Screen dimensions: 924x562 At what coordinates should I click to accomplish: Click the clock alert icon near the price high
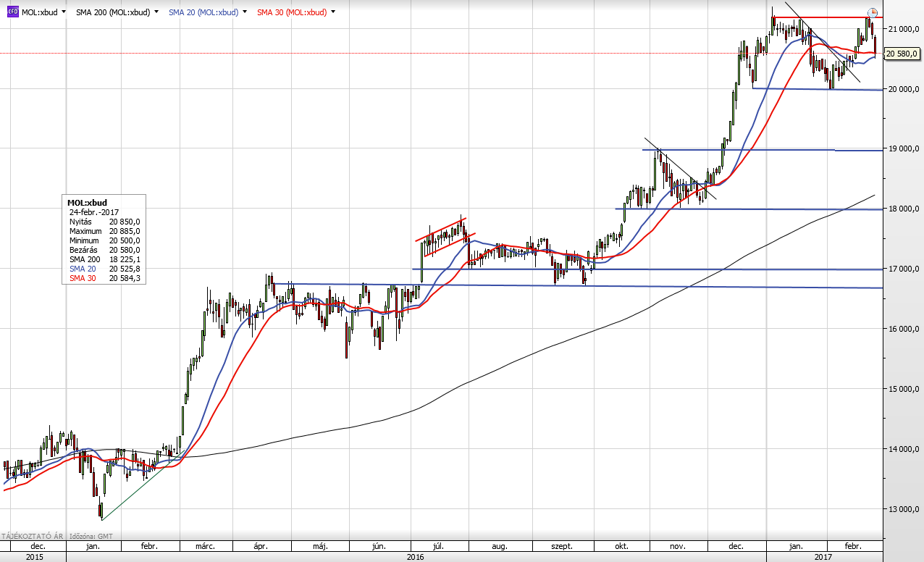873,12
